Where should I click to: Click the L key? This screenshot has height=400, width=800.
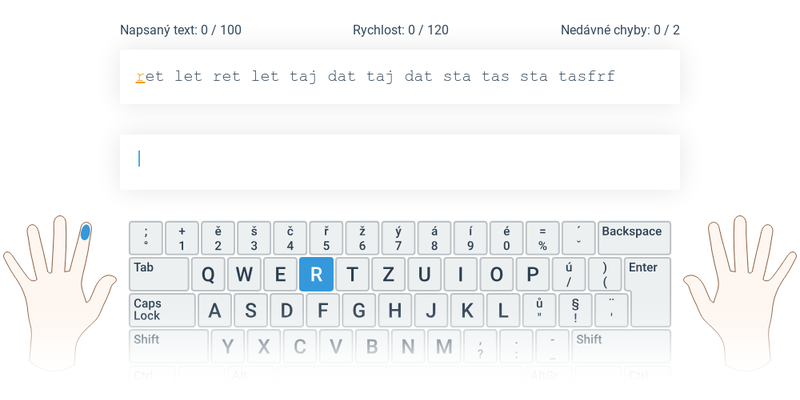pos(503,310)
